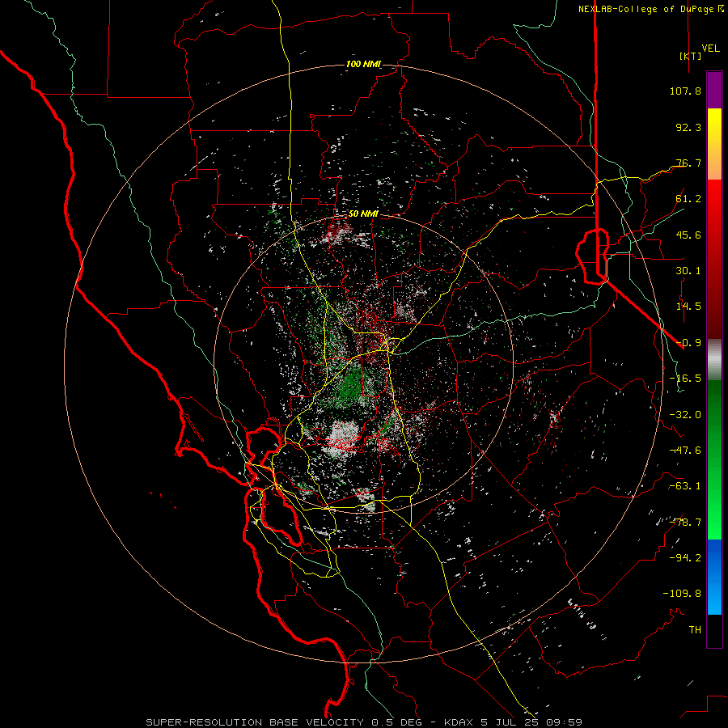The image size is (728, 728).
Task: Select the -32.0 velocity scale value
Action: (685, 414)
